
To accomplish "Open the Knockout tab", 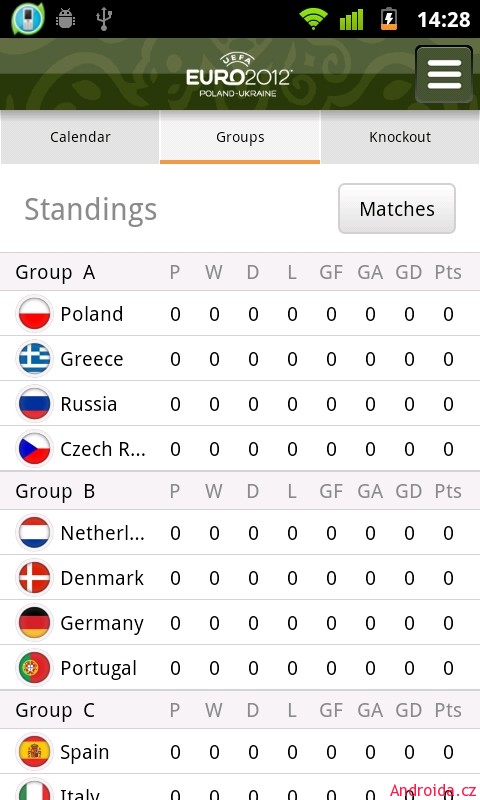I will pos(400,137).
